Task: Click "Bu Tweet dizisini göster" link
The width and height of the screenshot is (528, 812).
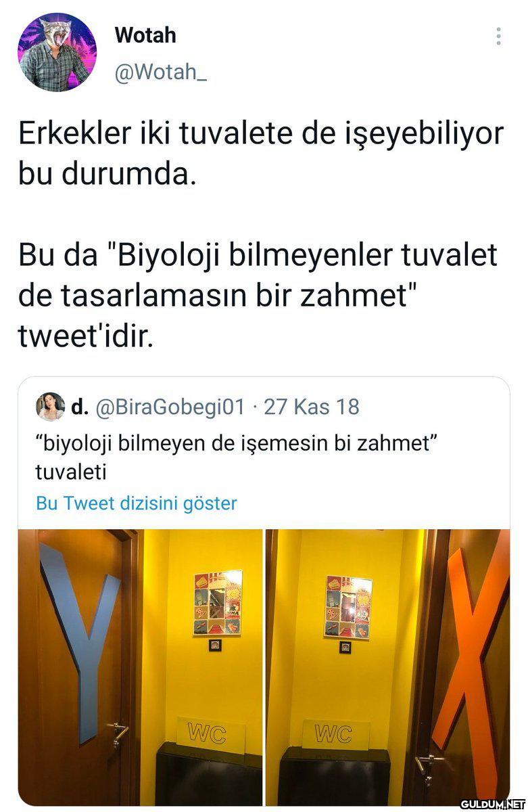Action: click(x=137, y=503)
